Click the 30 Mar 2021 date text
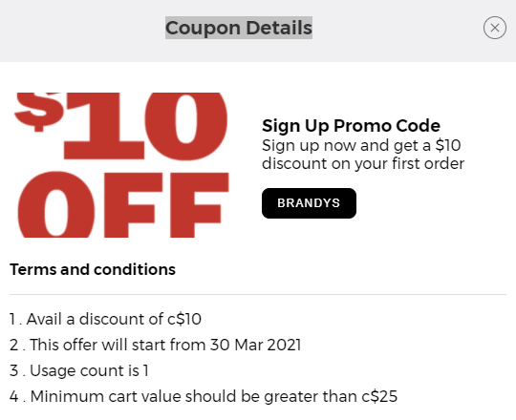The height and width of the screenshot is (420, 516). coord(255,345)
